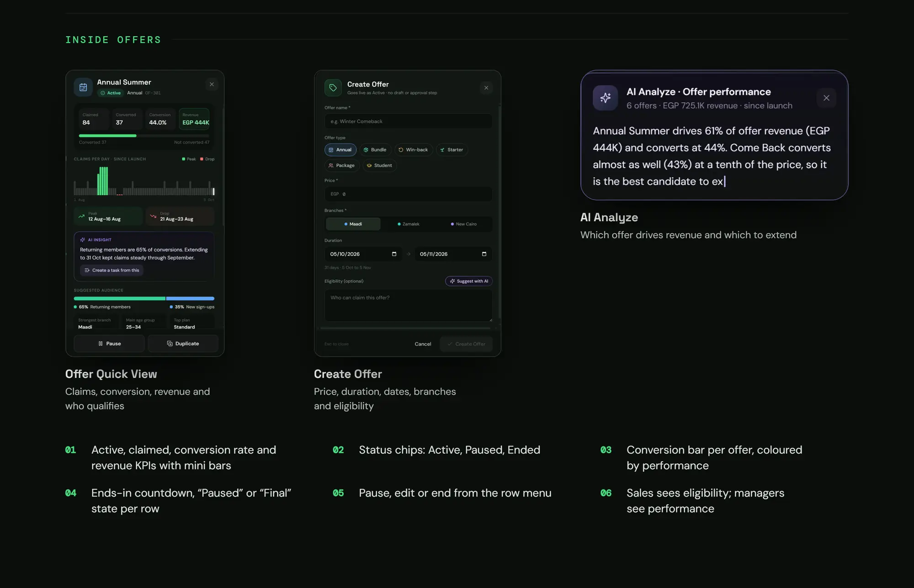Pick the Package offer type chip

tap(342, 165)
